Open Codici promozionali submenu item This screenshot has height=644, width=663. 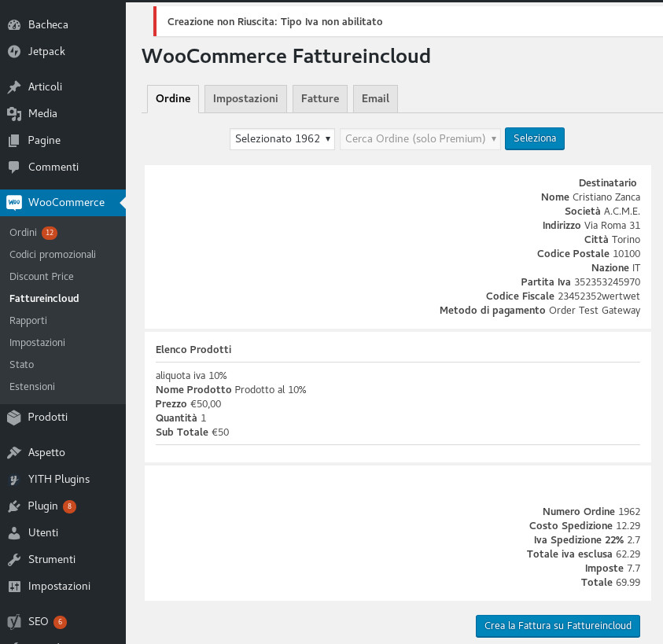pyautogui.click(x=53, y=255)
